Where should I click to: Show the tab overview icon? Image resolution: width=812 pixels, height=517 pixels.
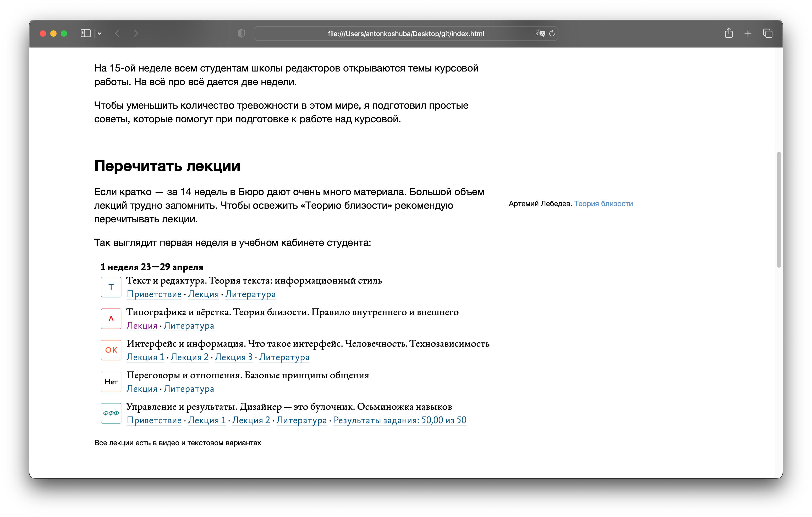click(768, 33)
